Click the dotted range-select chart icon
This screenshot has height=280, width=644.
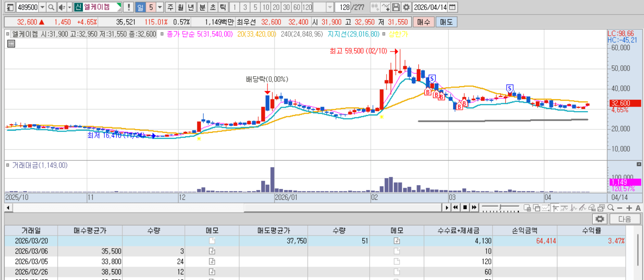(x=545, y=208)
